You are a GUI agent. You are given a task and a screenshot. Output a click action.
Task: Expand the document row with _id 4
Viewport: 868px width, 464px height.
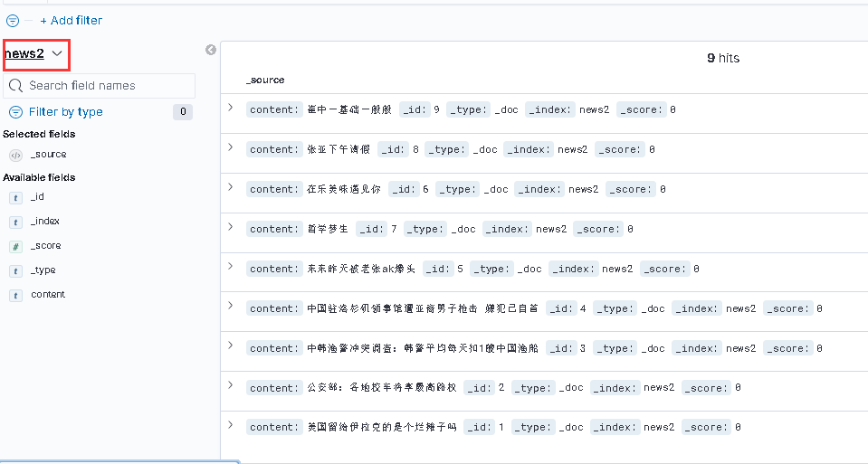coord(231,306)
